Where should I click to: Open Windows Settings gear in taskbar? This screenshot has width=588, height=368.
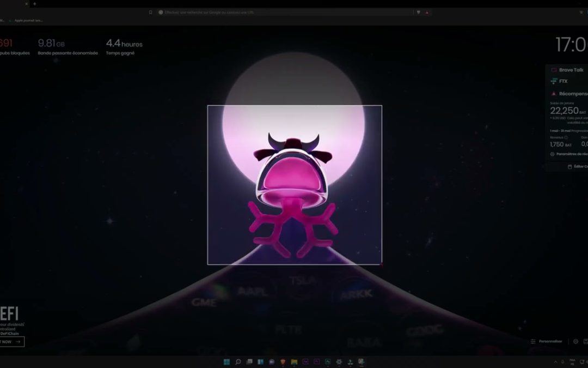(339, 361)
